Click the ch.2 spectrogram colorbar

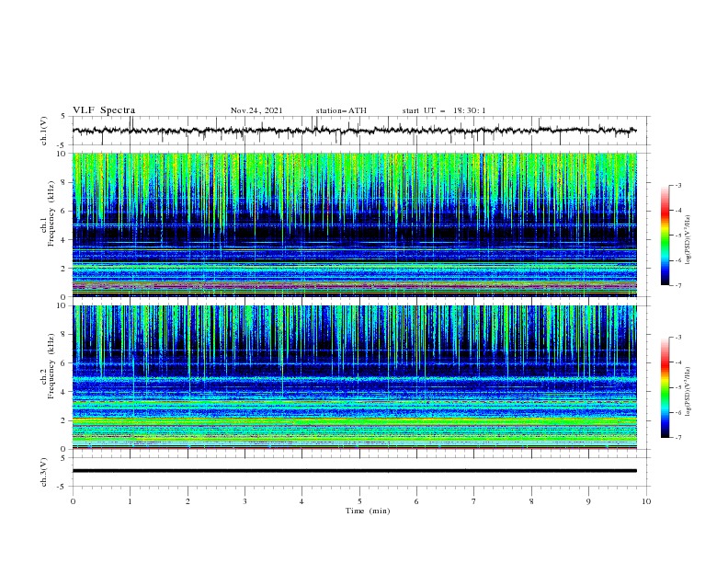pos(665,387)
